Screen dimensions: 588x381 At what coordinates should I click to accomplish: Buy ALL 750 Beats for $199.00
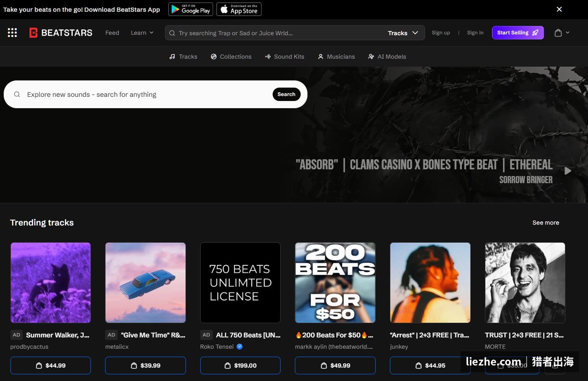click(240, 365)
